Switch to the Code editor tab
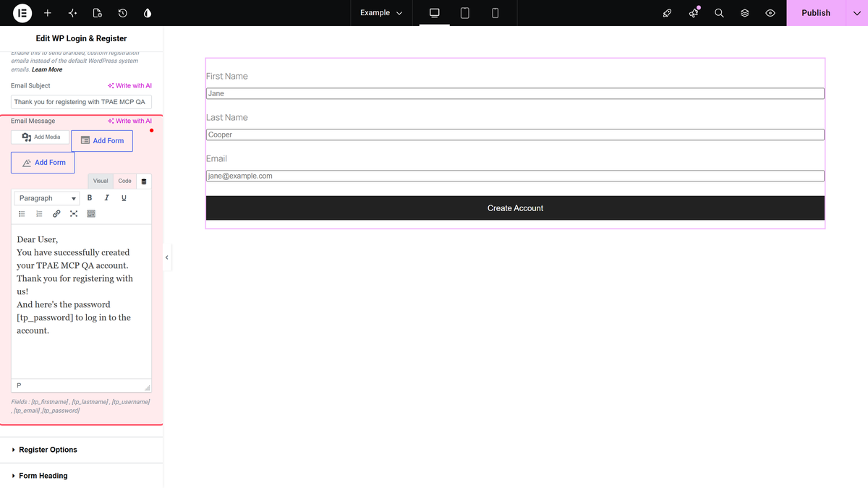This screenshot has width=868, height=488. 124,181
